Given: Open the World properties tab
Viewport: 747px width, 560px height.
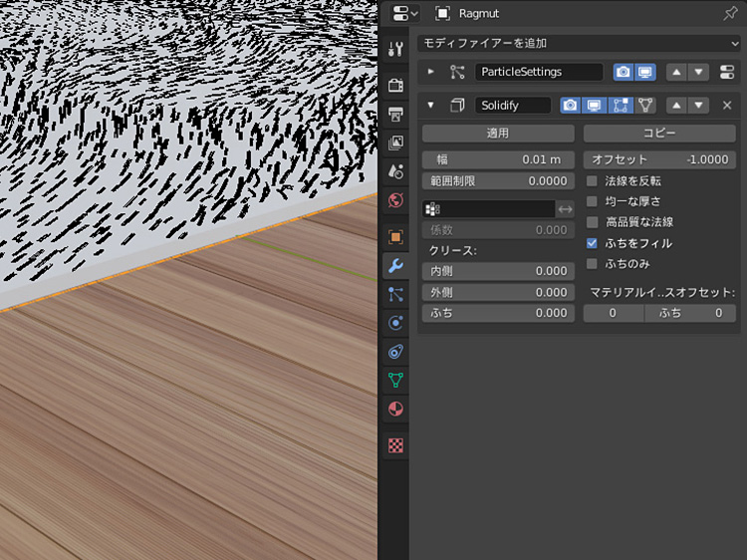Looking at the screenshot, I should point(395,200).
